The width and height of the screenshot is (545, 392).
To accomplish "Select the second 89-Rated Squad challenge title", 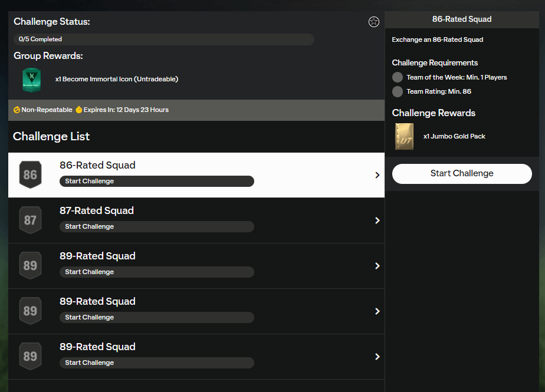I will point(97,301).
